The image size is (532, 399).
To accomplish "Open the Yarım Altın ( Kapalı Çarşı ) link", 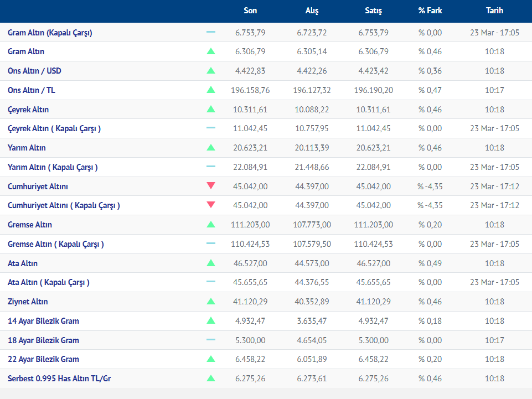I will [53, 167].
